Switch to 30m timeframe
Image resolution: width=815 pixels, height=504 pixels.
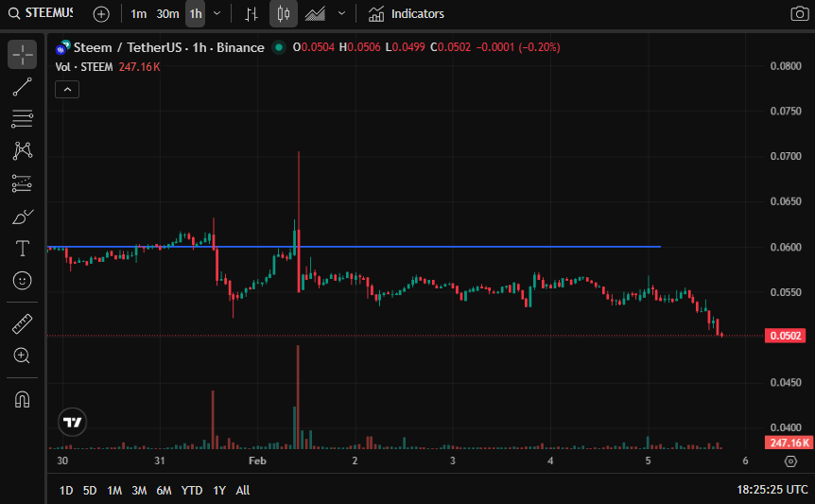tap(167, 14)
